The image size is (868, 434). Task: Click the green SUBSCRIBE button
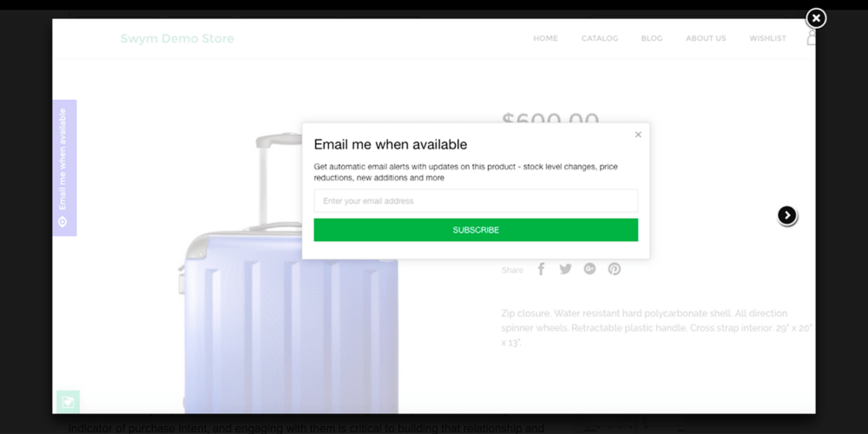tap(476, 230)
